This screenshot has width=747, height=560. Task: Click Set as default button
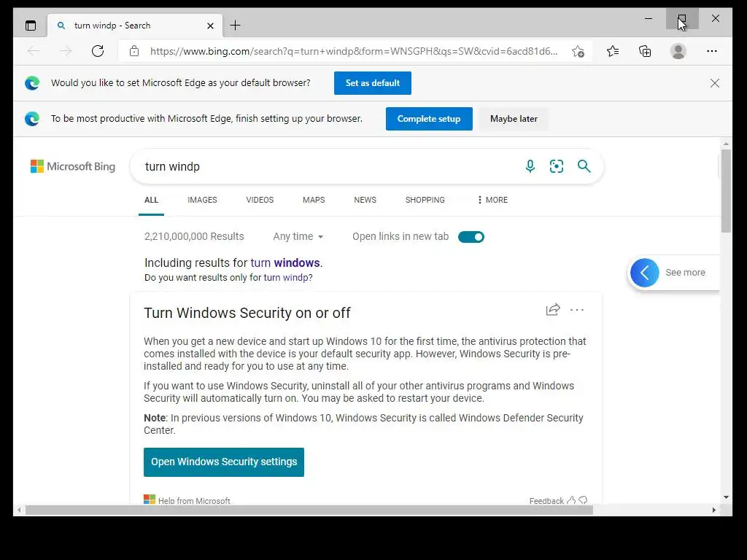(x=373, y=83)
